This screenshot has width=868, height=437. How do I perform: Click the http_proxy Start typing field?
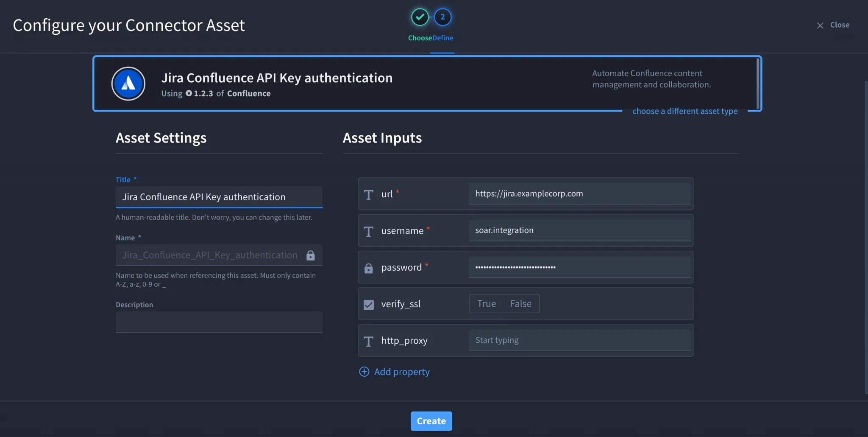580,340
